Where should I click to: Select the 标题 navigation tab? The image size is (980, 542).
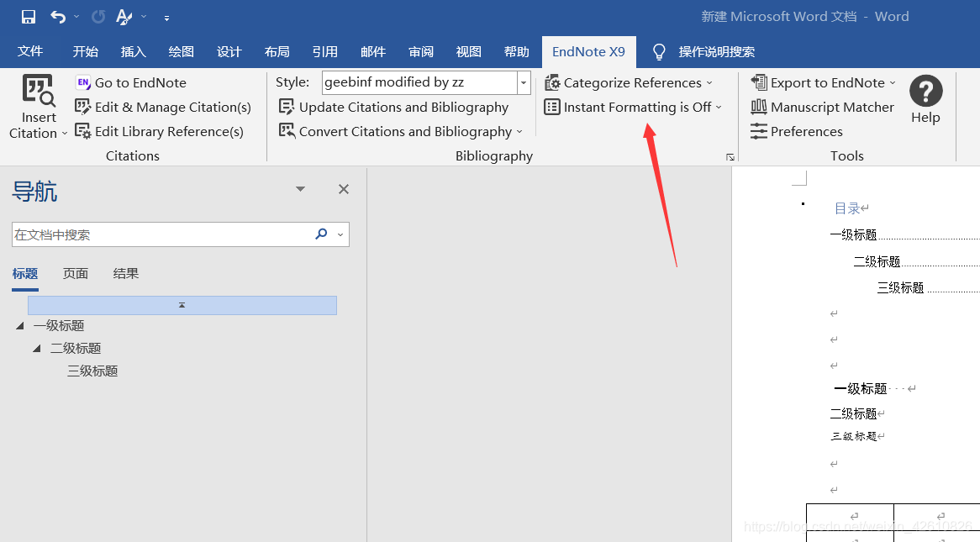tap(25, 273)
